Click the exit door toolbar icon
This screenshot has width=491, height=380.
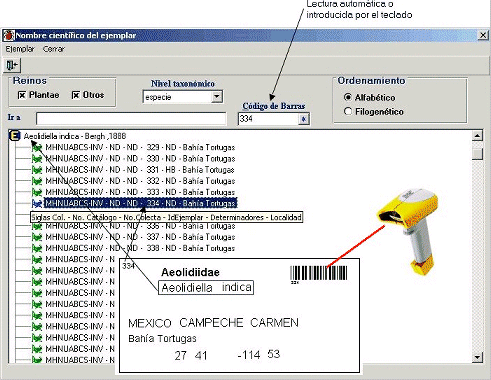click(x=12, y=65)
